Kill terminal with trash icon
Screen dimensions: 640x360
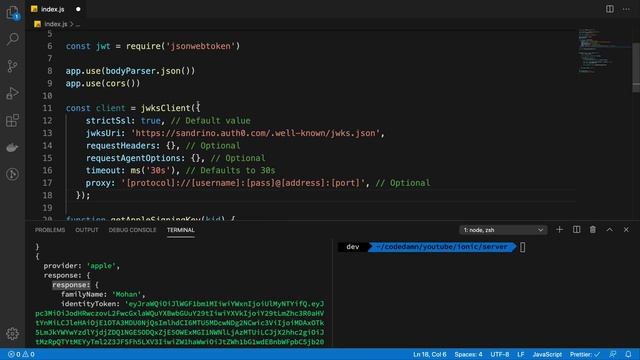tap(593, 230)
